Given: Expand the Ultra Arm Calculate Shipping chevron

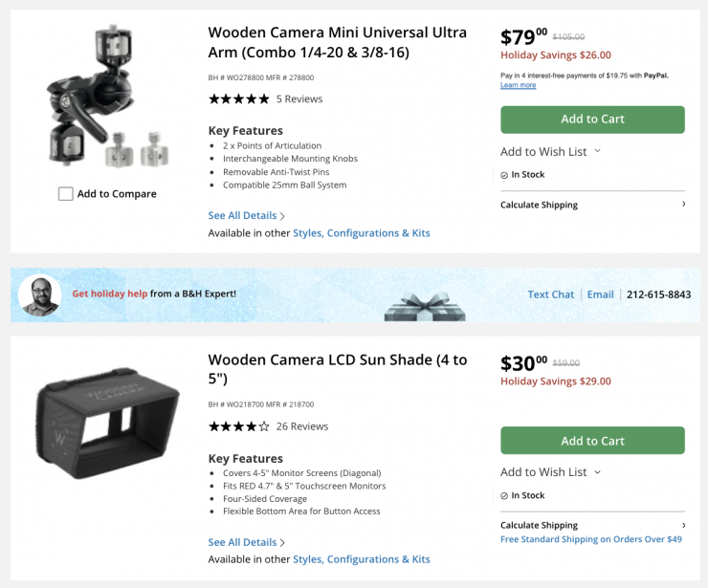Looking at the screenshot, I should 683,205.
